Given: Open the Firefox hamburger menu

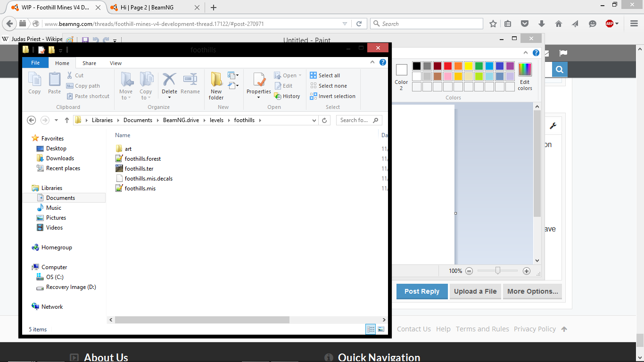Looking at the screenshot, I should 634,24.
